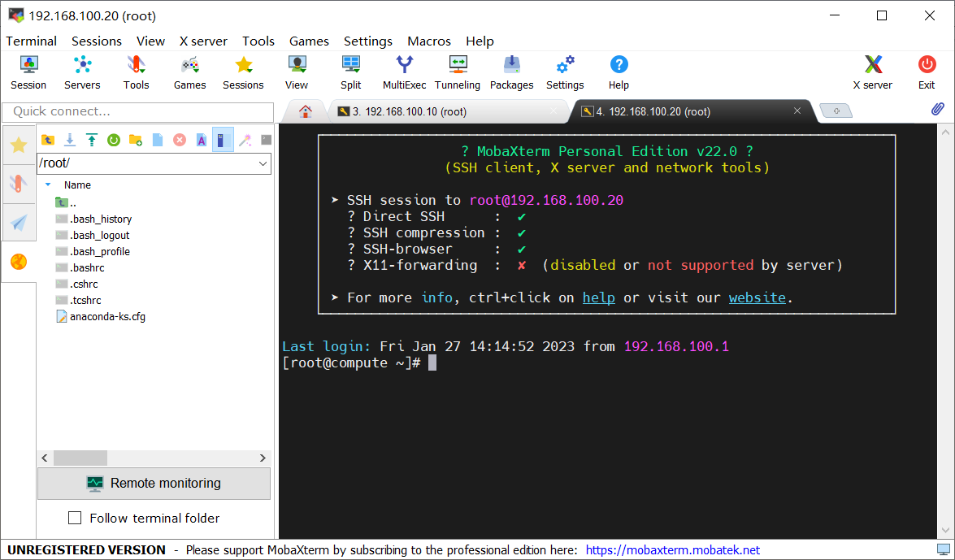Open the Games menu
955x560 pixels.
[x=309, y=41]
